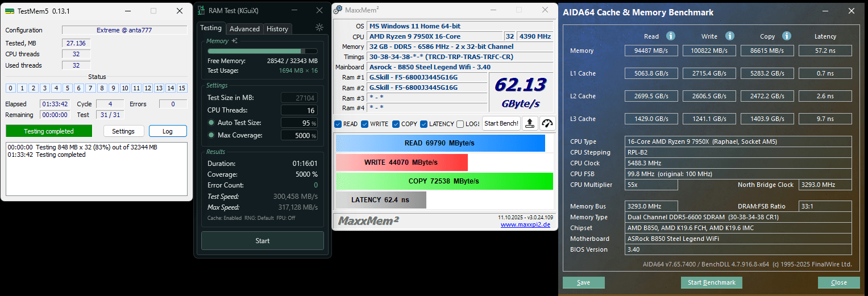Image resolution: width=868 pixels, height=296 pixels.
Task: Click thread status box 15 in TestMem5
Action: click(x=182, y=88)
